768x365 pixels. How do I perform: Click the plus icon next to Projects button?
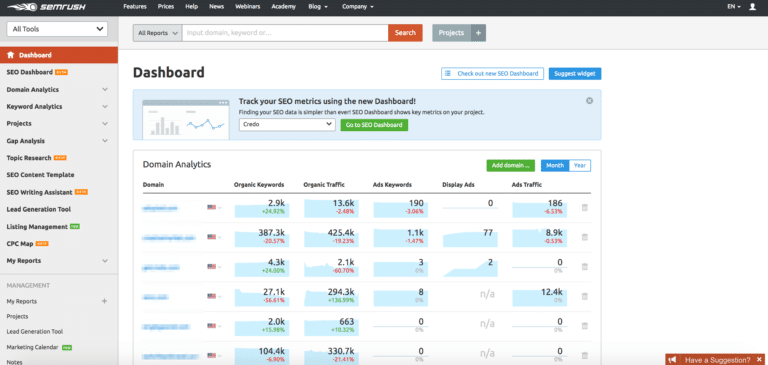point(479,33)
